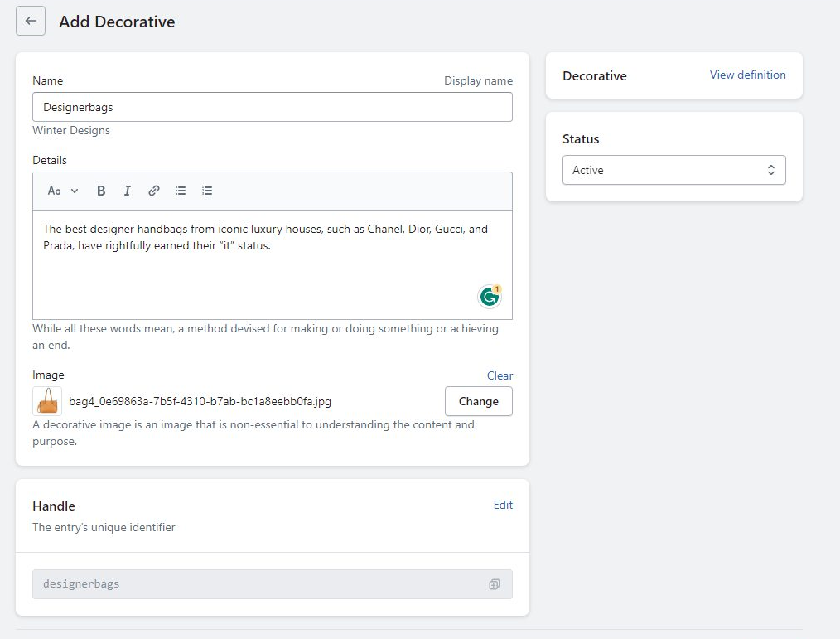
Task: Click the bag4 image file name
Action: [x=200, y=401]
